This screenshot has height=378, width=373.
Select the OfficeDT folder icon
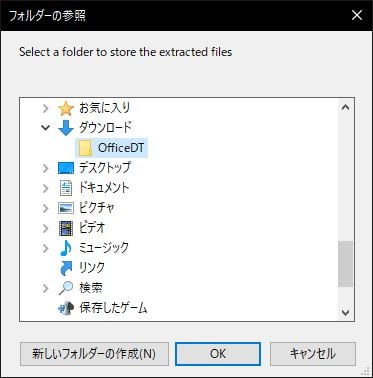point(86,148)
